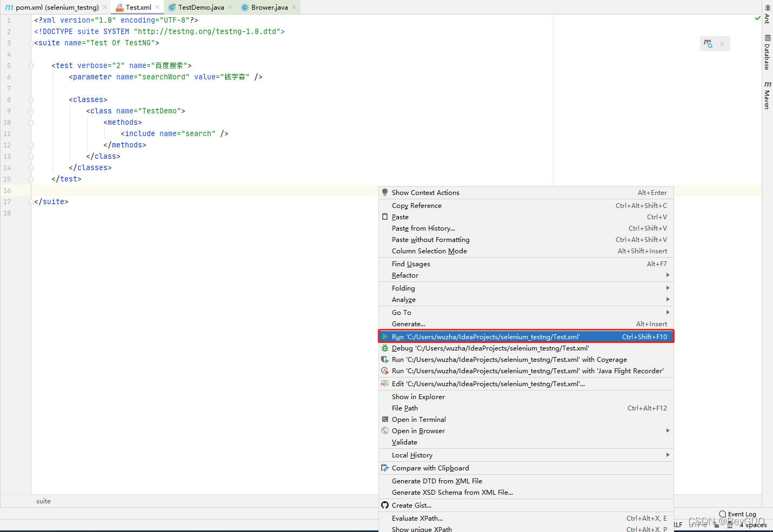Viewport: 773px width, 532px height.
Task: Open the Event Log
Action: (737, 514)
